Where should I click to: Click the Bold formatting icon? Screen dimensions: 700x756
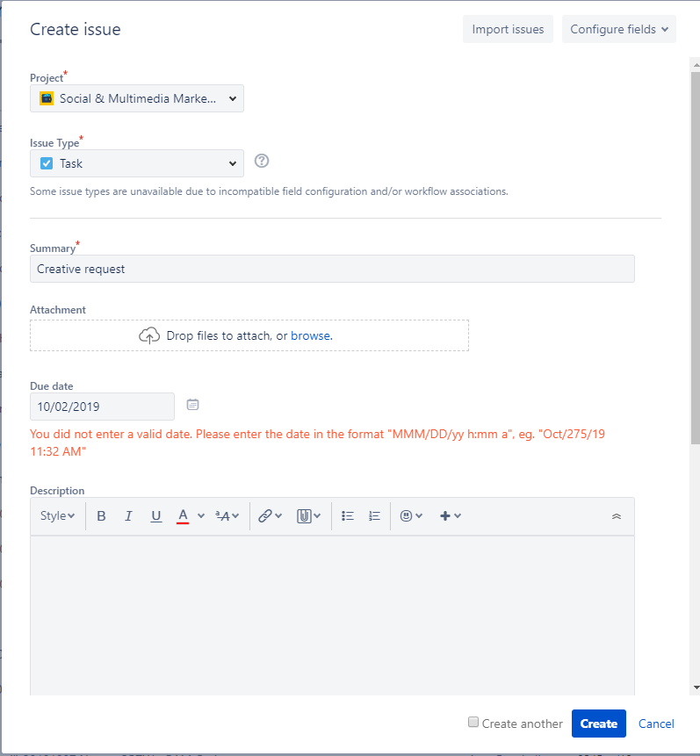101,516
